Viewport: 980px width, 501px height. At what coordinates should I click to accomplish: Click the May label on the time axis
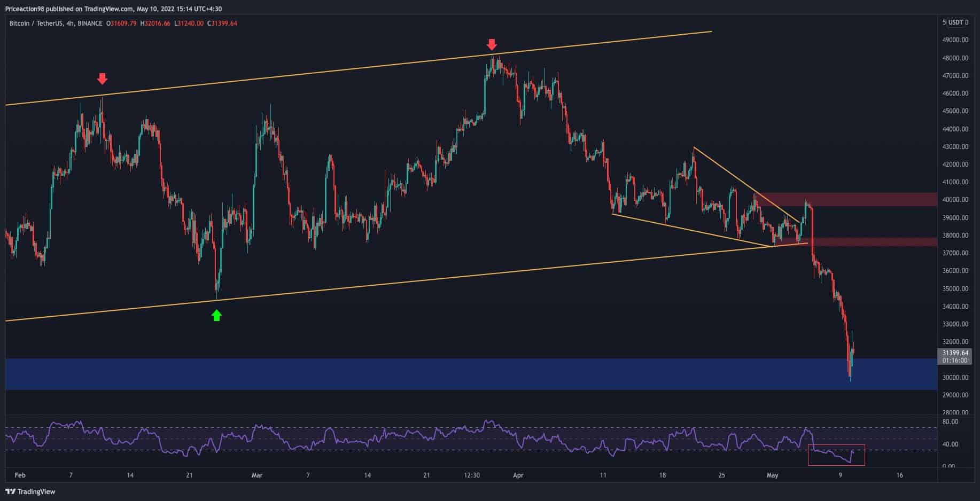coord(773,475)
